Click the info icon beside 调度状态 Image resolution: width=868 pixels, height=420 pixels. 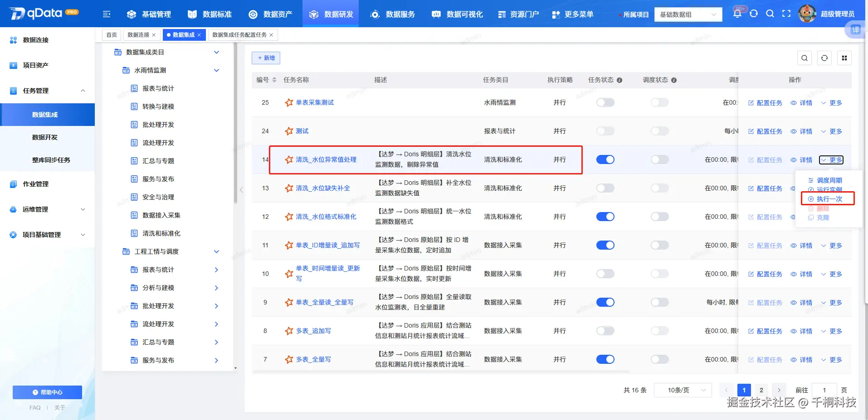674,80
